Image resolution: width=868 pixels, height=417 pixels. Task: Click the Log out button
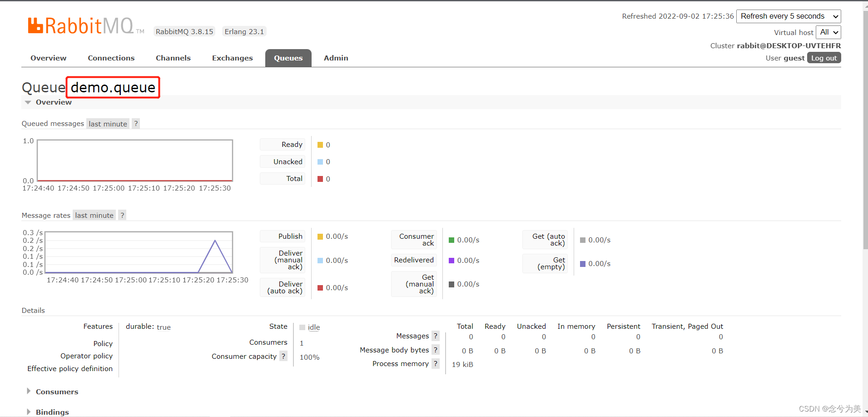click(x=824, y=58)
